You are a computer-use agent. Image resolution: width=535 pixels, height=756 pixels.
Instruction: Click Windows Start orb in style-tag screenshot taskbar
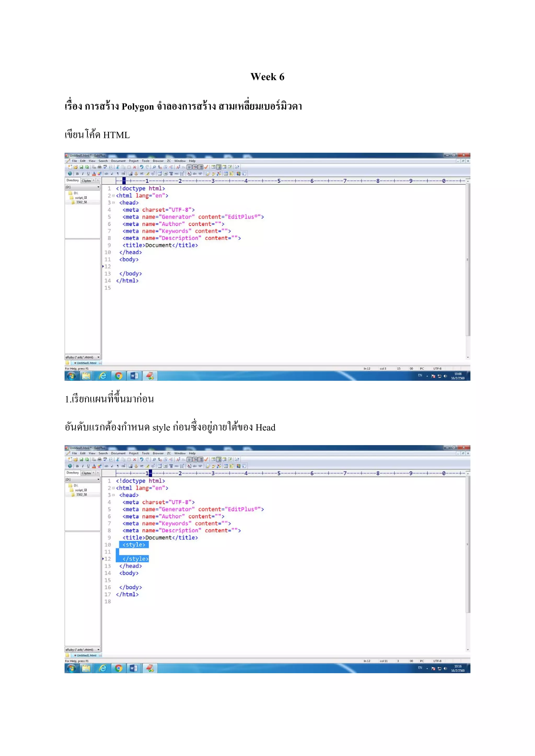pos(71,668)
